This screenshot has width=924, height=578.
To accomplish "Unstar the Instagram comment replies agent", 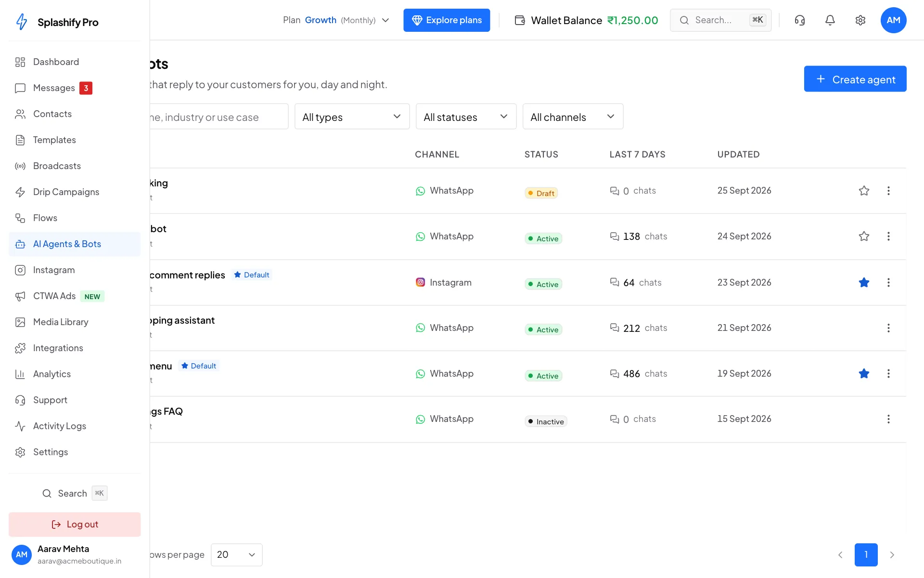I will pos(864,283).
